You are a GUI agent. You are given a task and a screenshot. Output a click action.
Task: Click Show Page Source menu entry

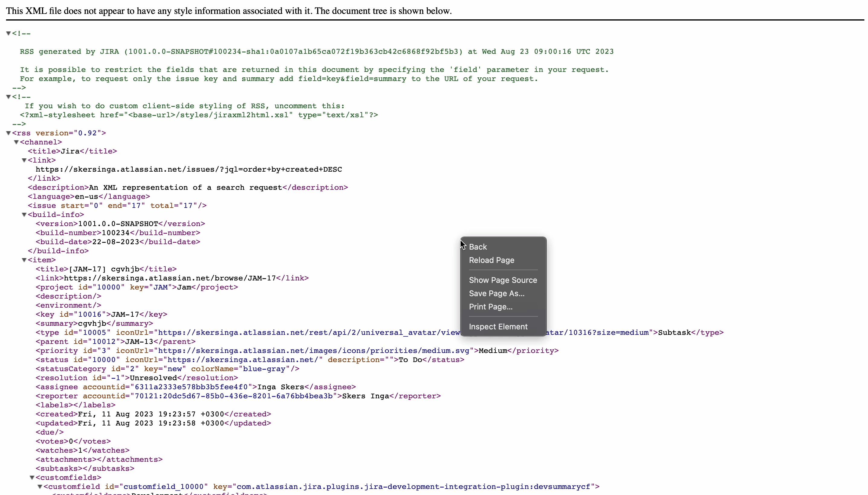tap(503, 280)
